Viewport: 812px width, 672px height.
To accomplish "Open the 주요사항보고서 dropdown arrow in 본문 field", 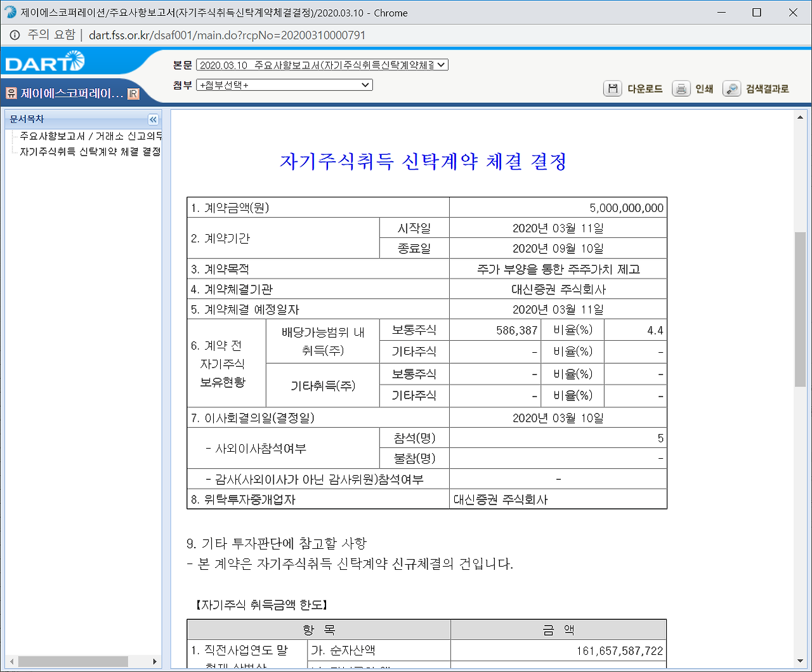I will 440,64.
